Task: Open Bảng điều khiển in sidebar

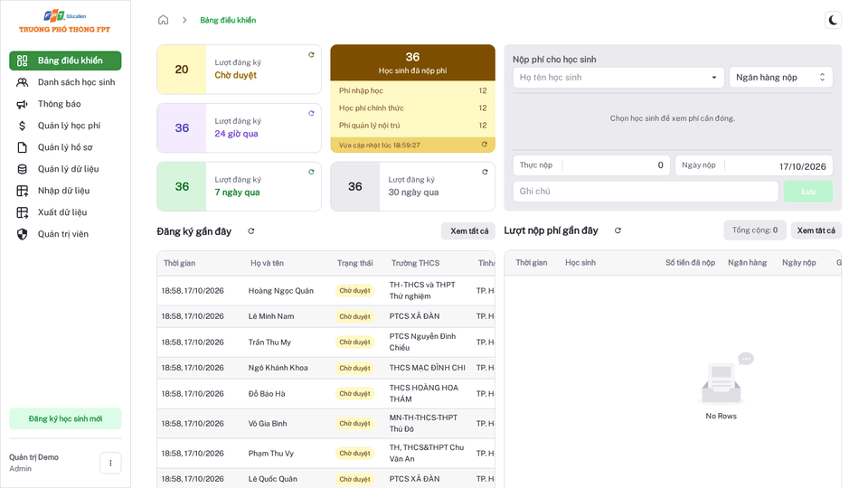Action: click(x=65, y=61)
